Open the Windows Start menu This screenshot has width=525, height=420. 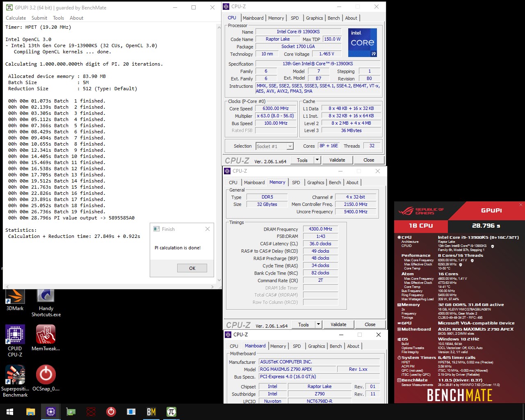click(10, 411)
